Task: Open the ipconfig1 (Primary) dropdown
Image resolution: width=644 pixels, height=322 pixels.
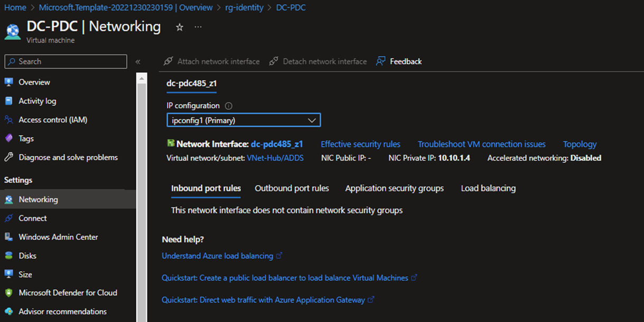Action: (244, 120)
